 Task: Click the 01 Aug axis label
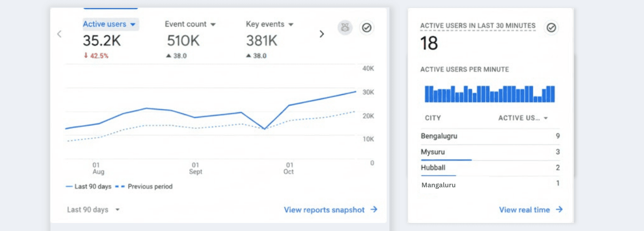pyautogui.click(x=98, y=168)
